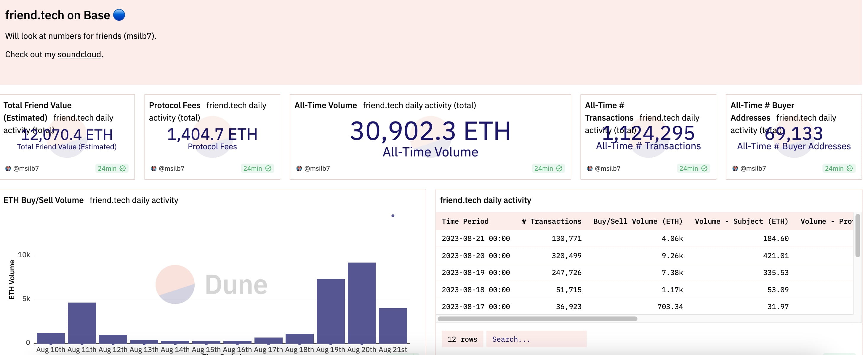This screenshot has height=355, width=868.
Task: Select the 2023-08-20 00:00 row cell
Action: 476,255
